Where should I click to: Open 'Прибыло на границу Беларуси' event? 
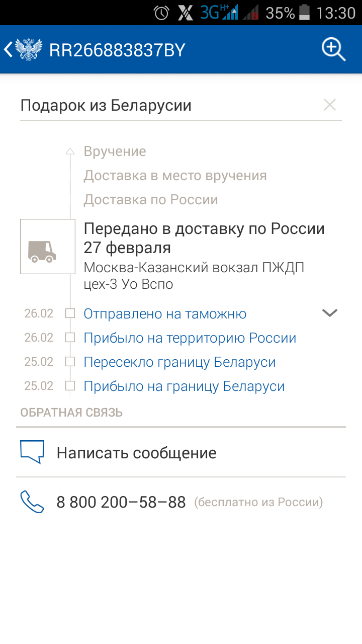(184, 386)
